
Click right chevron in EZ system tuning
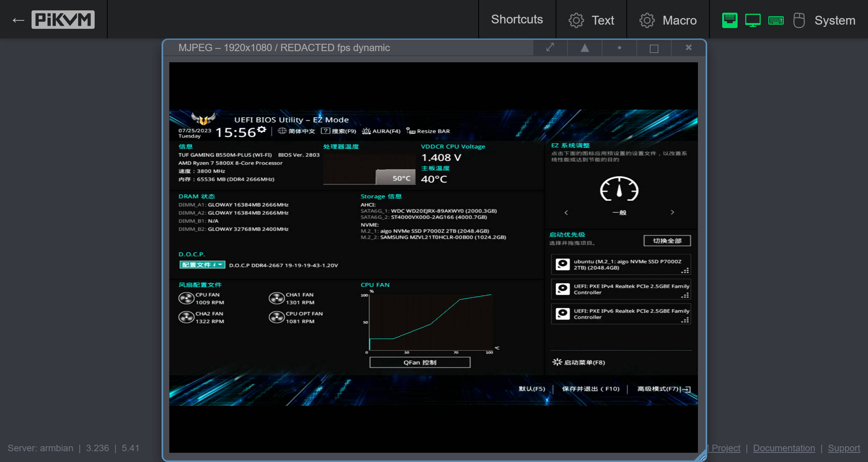[672, 212]
